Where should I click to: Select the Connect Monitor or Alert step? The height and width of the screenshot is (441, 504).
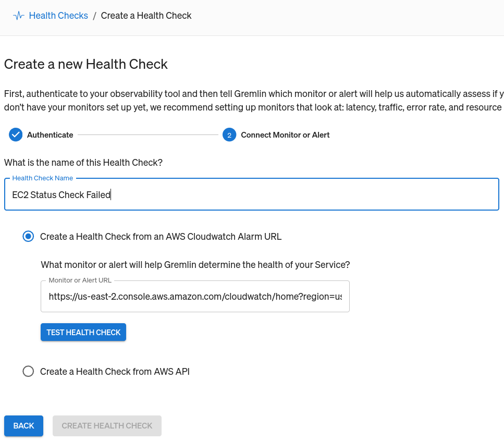(x=285, y=135)
